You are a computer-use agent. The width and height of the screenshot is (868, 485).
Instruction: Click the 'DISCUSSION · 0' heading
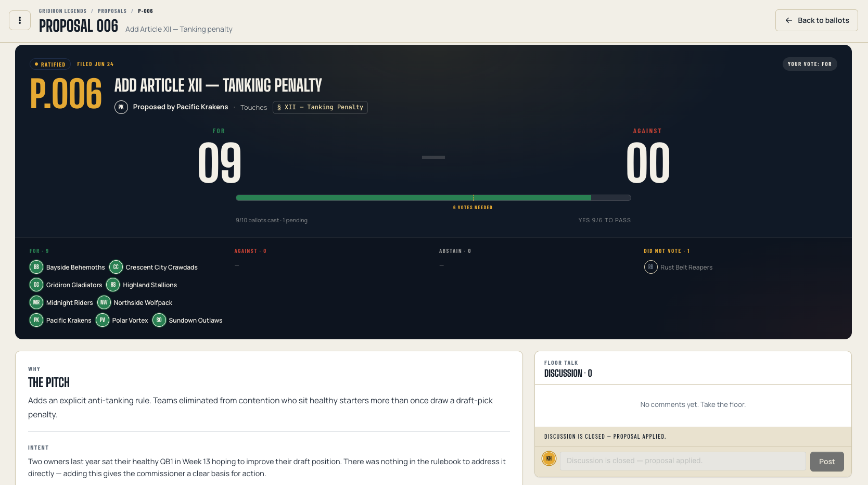coord(568,373)
